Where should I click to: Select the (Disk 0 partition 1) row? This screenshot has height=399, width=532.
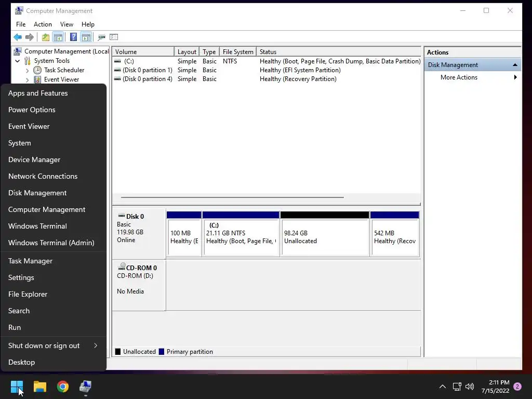click(x=267, y=70)
